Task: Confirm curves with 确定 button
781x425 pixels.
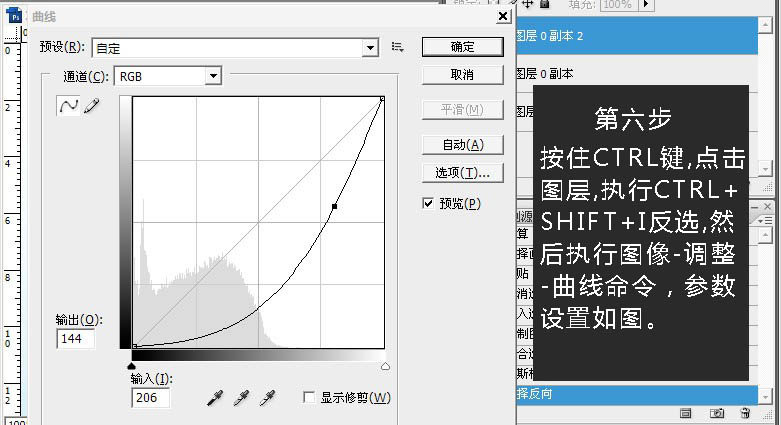Action: pos(462,47)
